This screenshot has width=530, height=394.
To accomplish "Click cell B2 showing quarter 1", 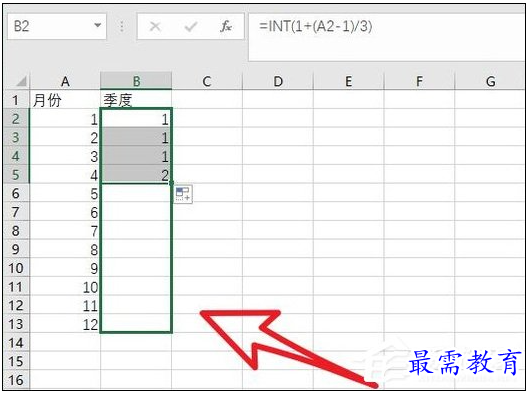I will point(136,118).
